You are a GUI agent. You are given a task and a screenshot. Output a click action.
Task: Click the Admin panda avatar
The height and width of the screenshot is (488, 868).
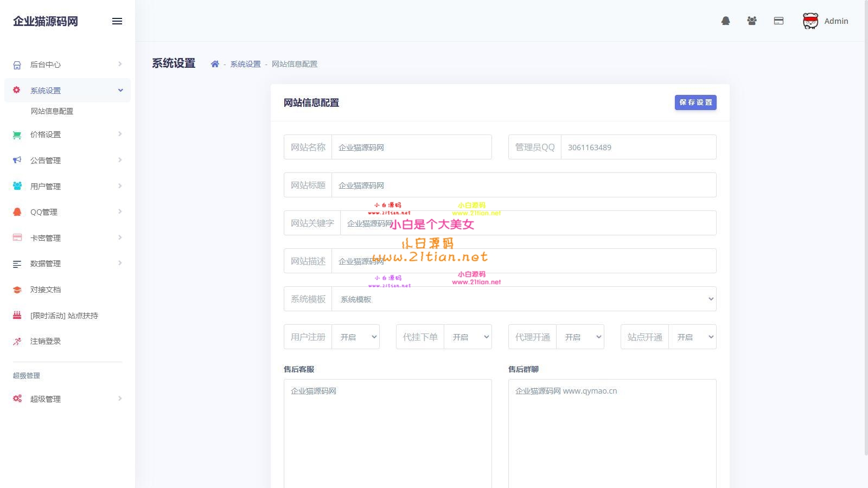(810, 21)
